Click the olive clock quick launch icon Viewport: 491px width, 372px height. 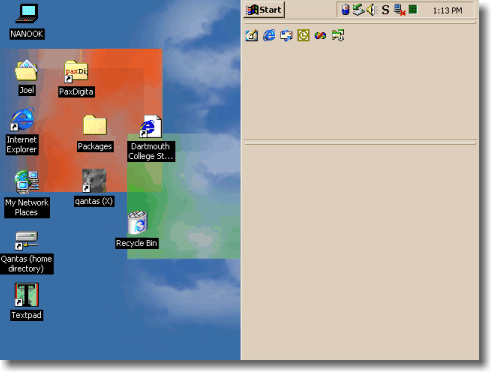coord(303,35)
